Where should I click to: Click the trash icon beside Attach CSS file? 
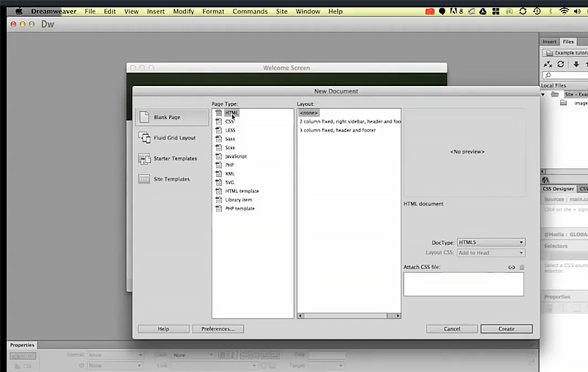click(x=522, y=268)
